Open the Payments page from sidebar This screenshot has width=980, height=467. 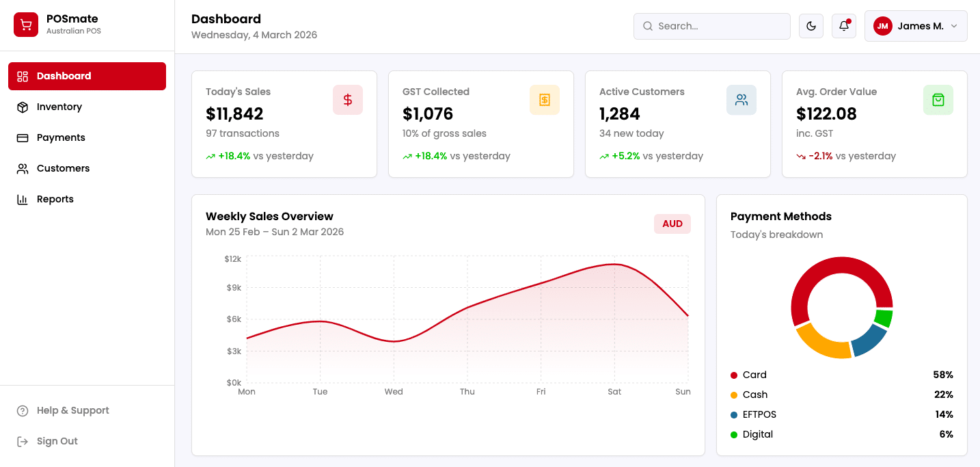point(61,137)
